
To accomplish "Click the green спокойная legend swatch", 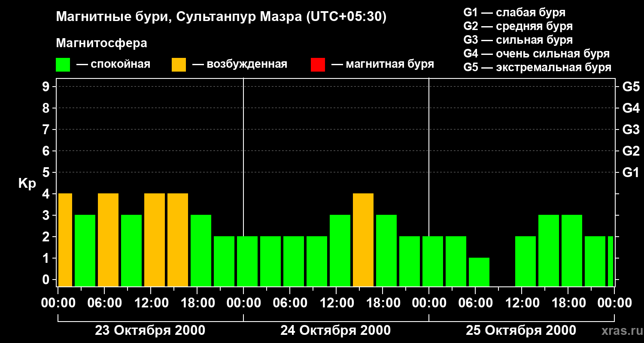I will (63, 65).
